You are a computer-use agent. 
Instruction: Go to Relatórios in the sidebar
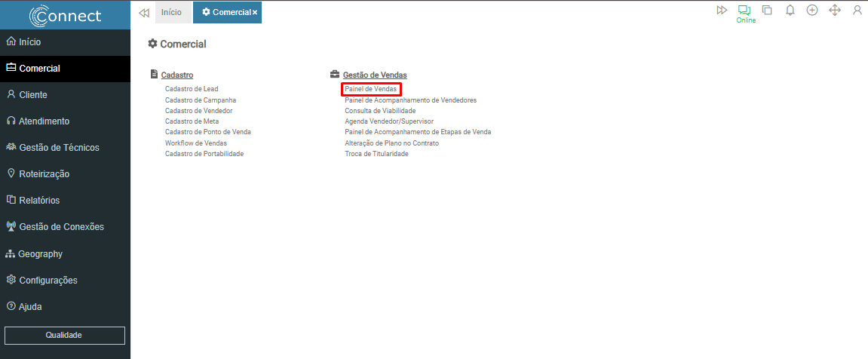coord(39,201)
